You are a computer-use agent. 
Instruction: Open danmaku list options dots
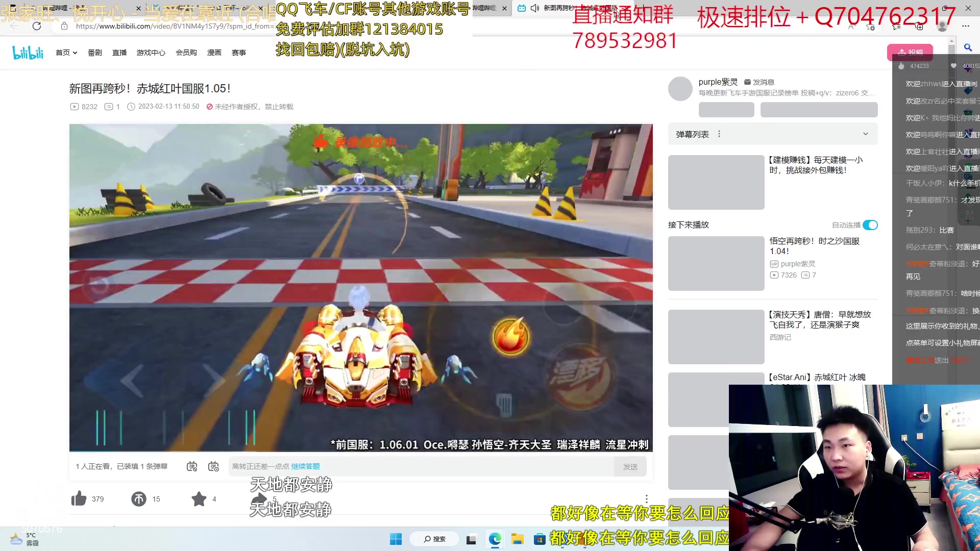pos(719,134)
